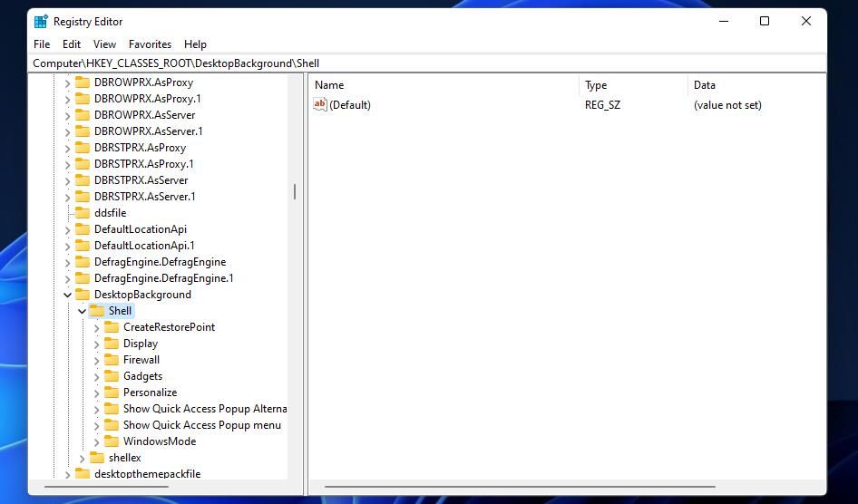Close the Registry Editor window
This screenshot has height=504, width=858.
pos(806,22)
